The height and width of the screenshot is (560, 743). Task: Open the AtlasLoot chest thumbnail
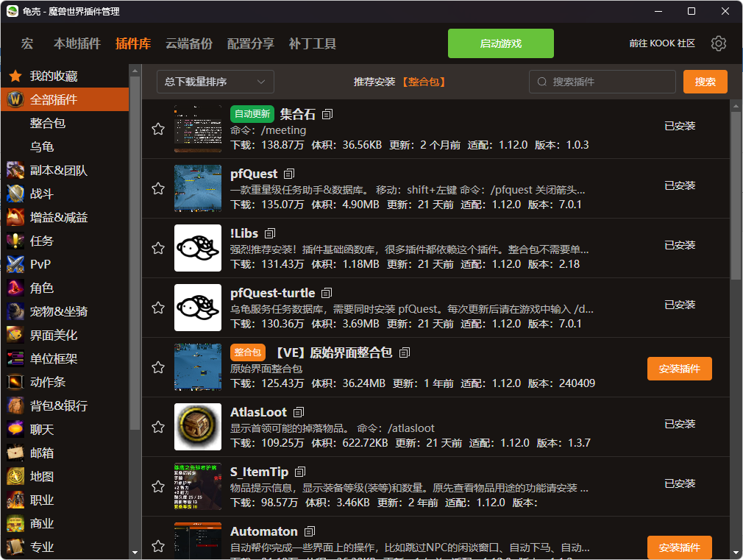click(x=198, y=427)
